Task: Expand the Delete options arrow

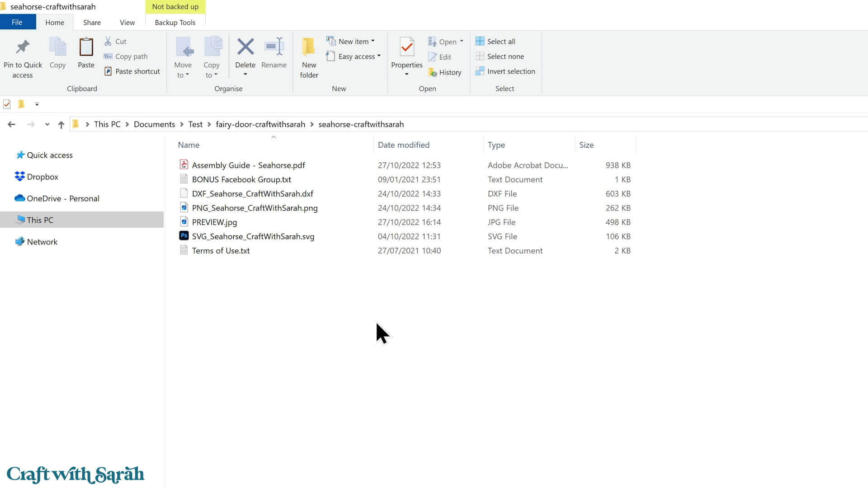Action: (245, 75)
